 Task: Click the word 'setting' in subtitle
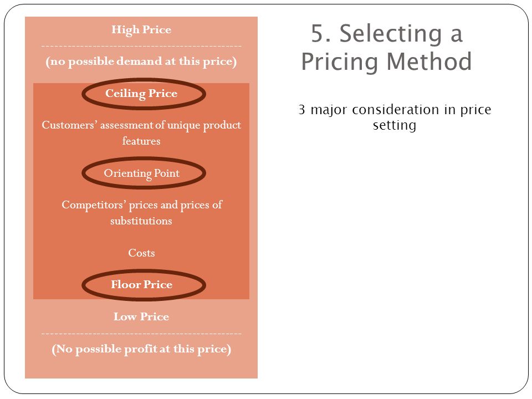click(395, 125)
